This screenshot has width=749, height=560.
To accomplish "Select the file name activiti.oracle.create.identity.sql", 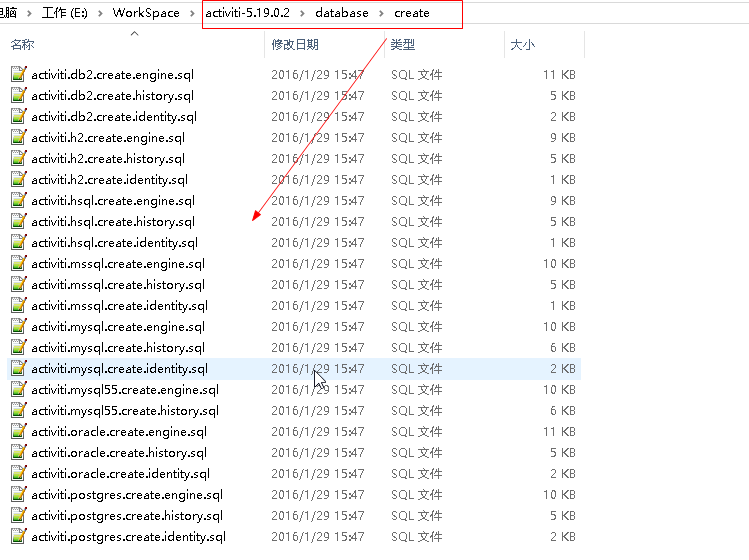I will point(120,474).
